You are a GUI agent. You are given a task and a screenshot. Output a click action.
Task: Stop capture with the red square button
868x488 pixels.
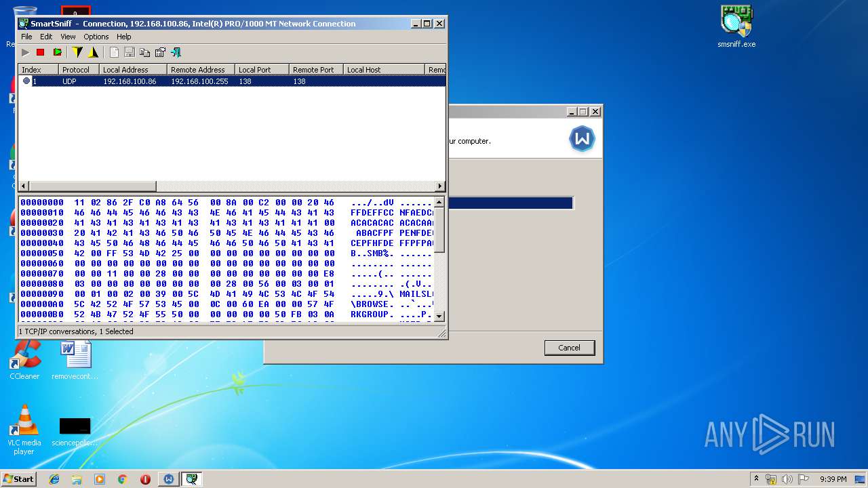click(x=40, y=52)
